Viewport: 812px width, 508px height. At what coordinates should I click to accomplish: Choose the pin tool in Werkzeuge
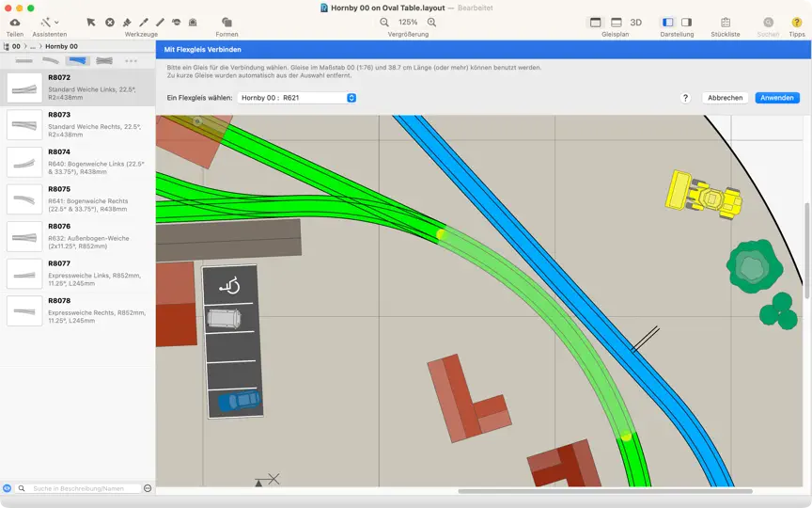tap(127, 23)
